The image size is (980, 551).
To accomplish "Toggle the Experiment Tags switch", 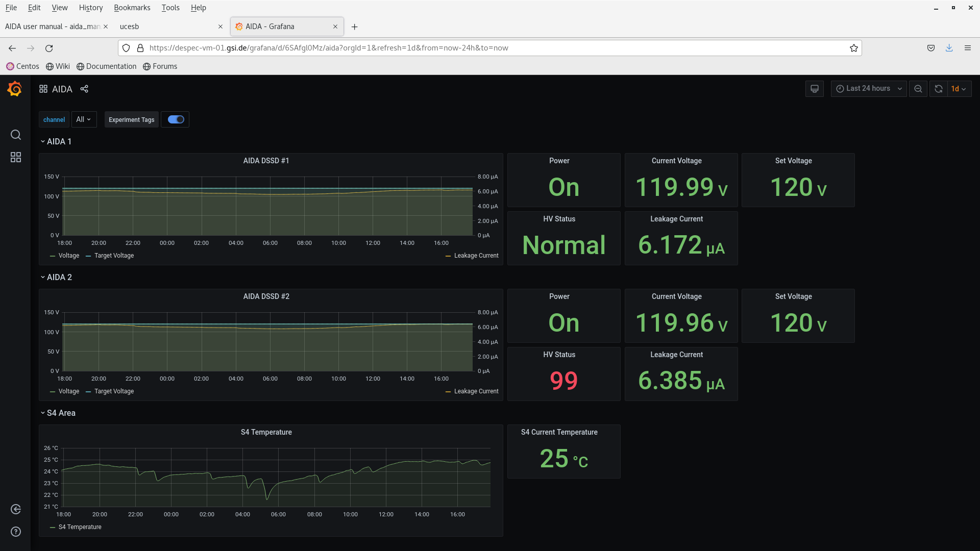I will pyautogui.click(x=176, y=119).
